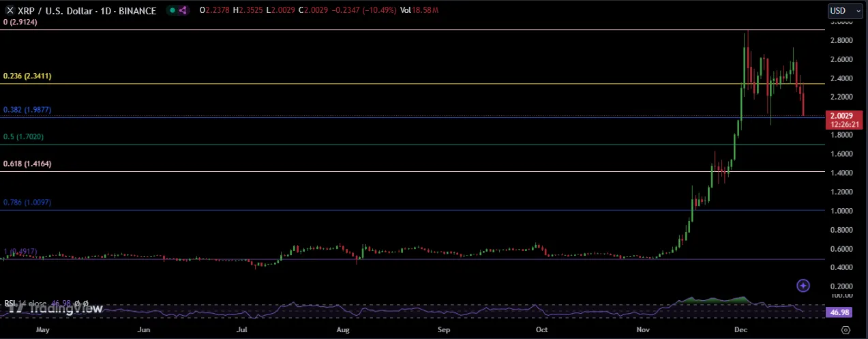Select the 0.618 (1.4164) Fibonacci label
This screenshot has height=339, width=868.
click(x=27, y=164)
